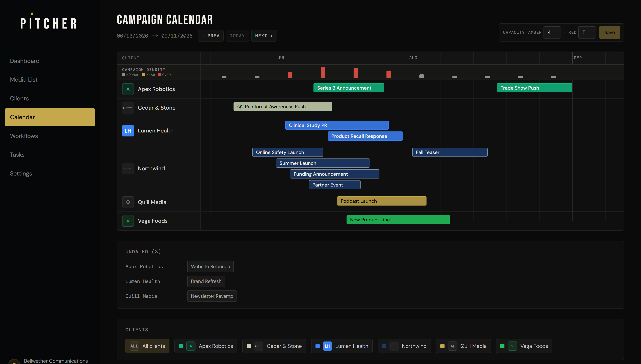Toggle Lumen Health client filter
641x364 pixels.
(342, 346)
